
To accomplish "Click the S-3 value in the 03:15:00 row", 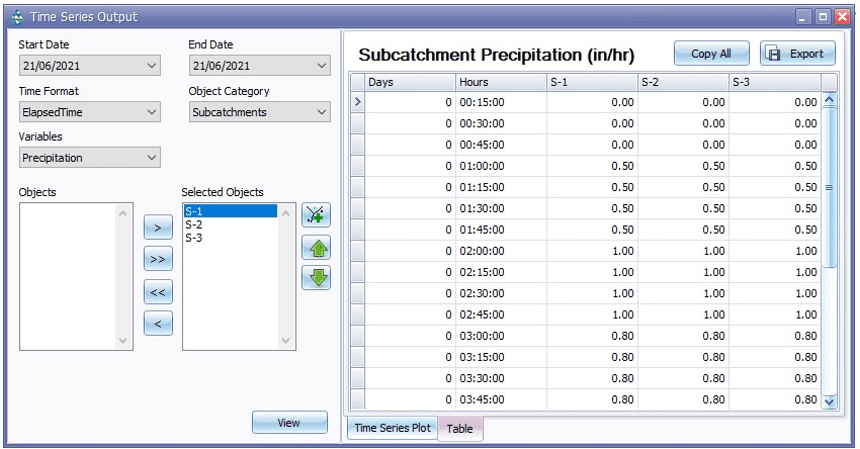I will (x=774, y=357).
